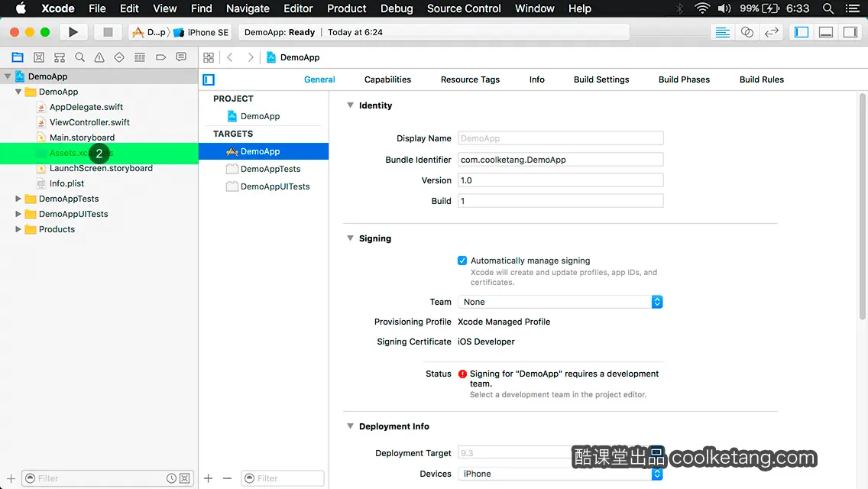Run the DemoApp build
The image size is (868, 489).
tap(73, 32)
